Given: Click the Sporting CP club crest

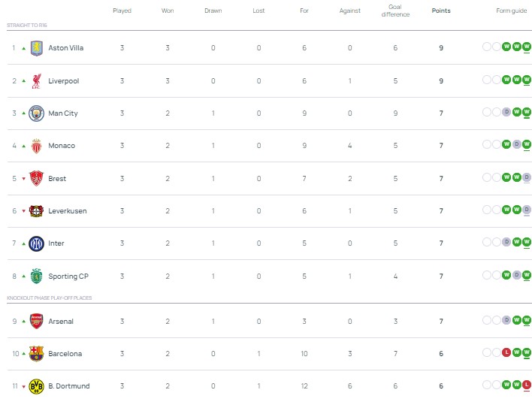Looking at the screenshot, I should [x=36, y=276].
